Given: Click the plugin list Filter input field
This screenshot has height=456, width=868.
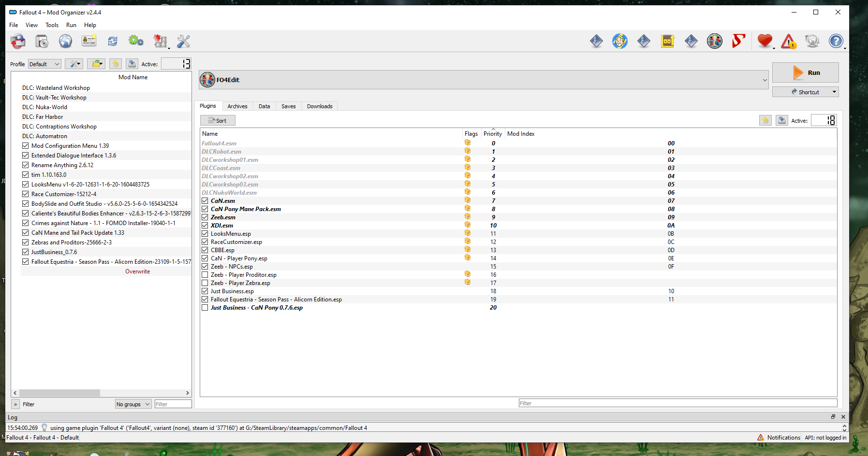Looking at the screenshot, I should pyautogui.click(x=678, y=403).
